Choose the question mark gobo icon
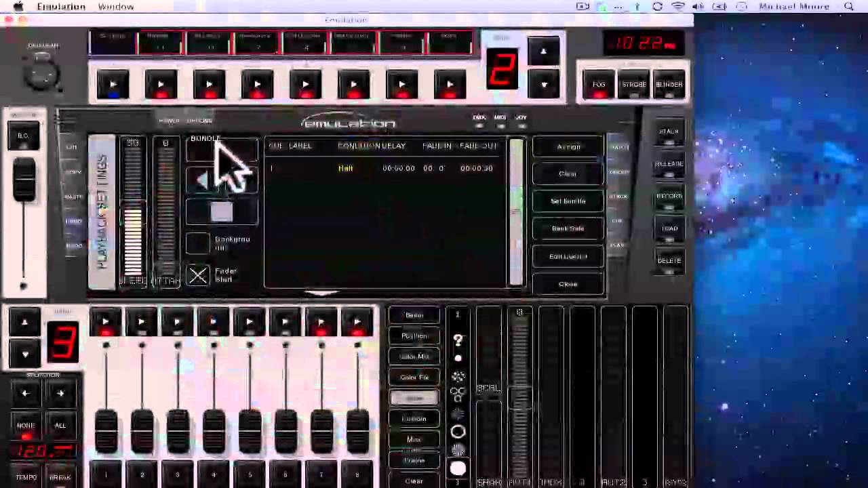Image resolution: width=868 pixels, height=488 pixels. point(458,340)
